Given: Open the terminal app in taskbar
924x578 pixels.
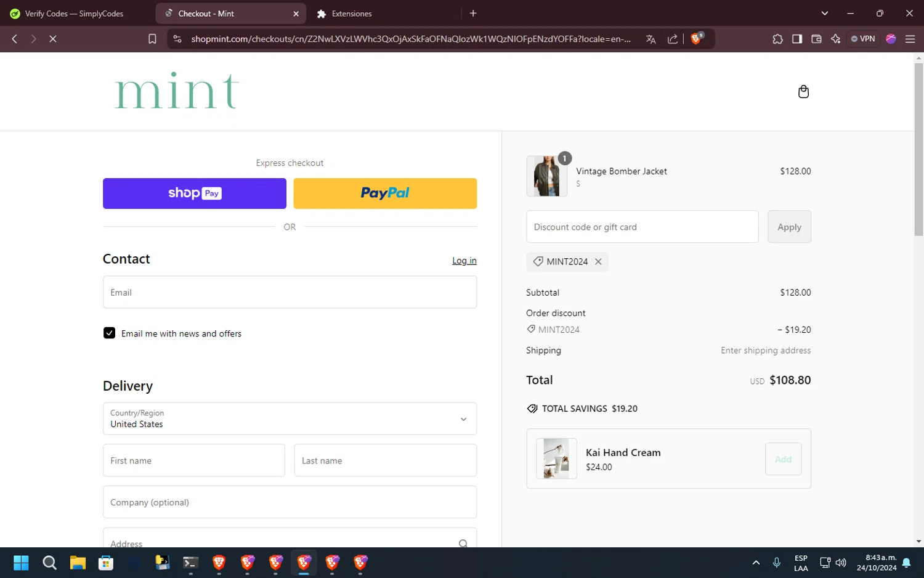Looking at the screenshot, I should pos(190,563).
